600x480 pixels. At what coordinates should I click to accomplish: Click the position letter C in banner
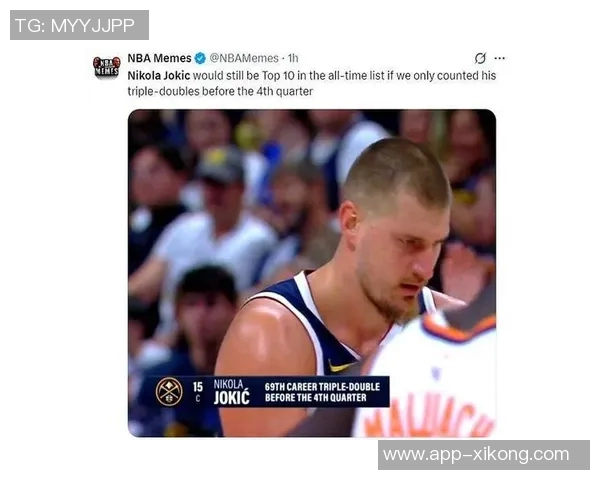click(198, 398)
